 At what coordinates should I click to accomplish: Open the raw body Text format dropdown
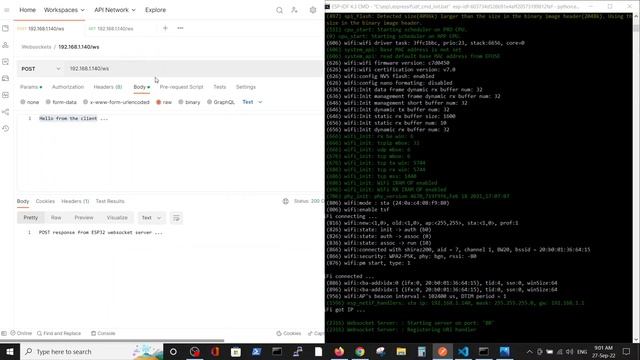[252, 102]
